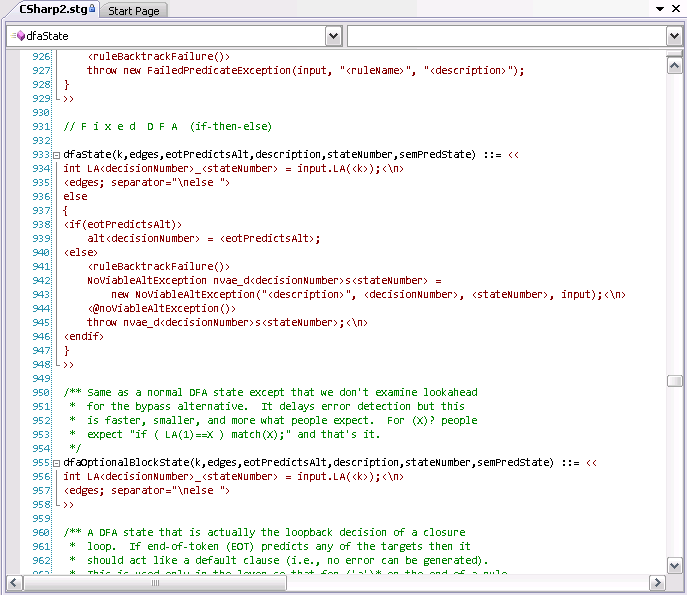Click "<@noViableAltException()>" on line 944

[x=161, y=308]
